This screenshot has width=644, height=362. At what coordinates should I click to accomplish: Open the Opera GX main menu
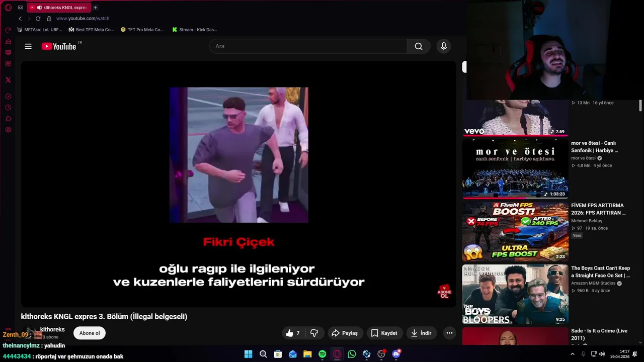coord(8,8)
